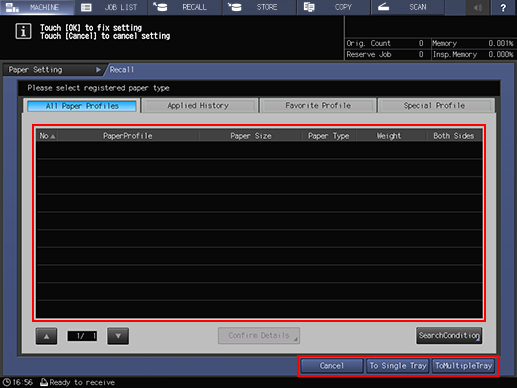This screenshot has height=388, width=517.
Task: Switch to the RECALL tab
Action: (185, 7)
